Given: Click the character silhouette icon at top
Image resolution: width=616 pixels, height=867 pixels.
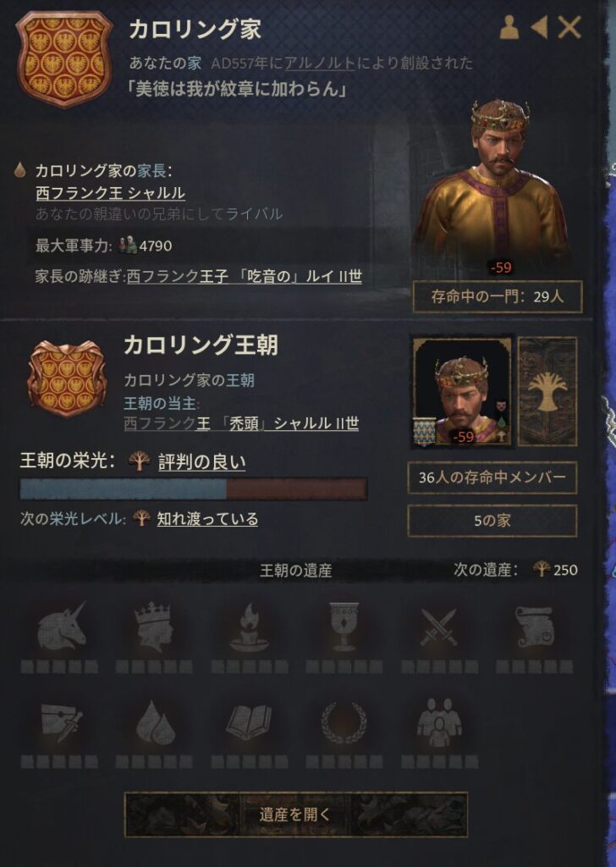Looking at the screenshot, I should tap(509, 27).
